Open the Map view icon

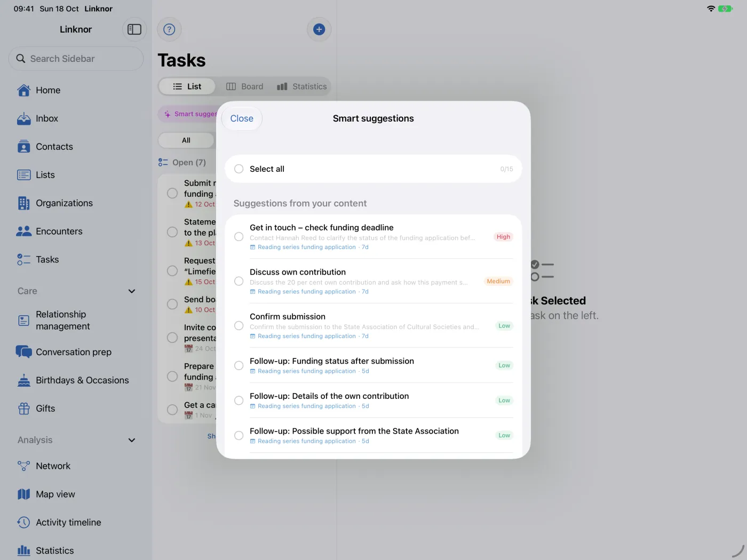click(x=24, y=494)
